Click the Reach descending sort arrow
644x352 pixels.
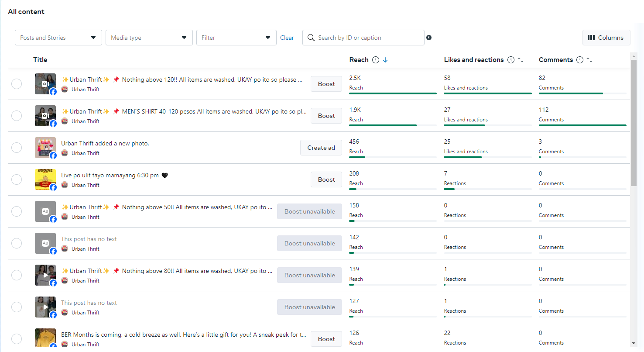tap(385, 60)
